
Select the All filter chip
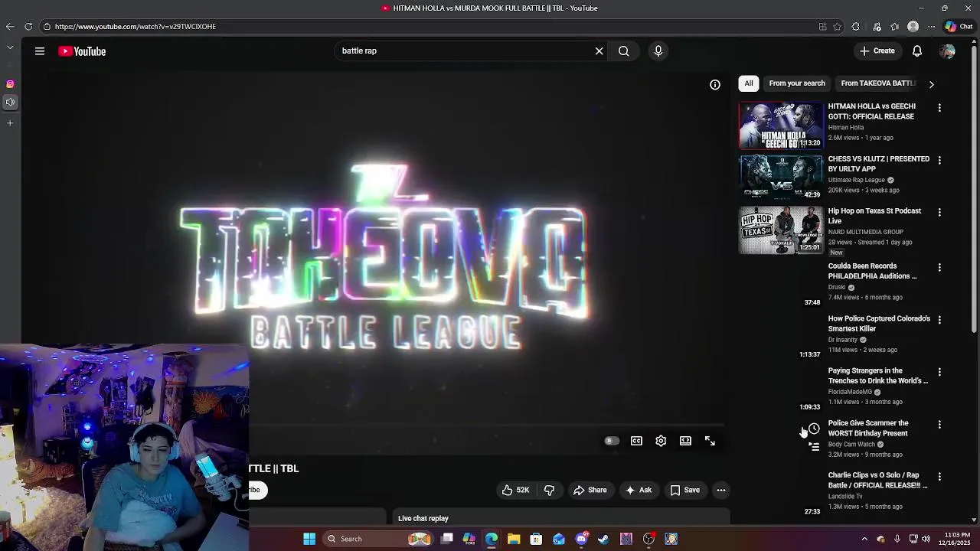tap(749, 83)
